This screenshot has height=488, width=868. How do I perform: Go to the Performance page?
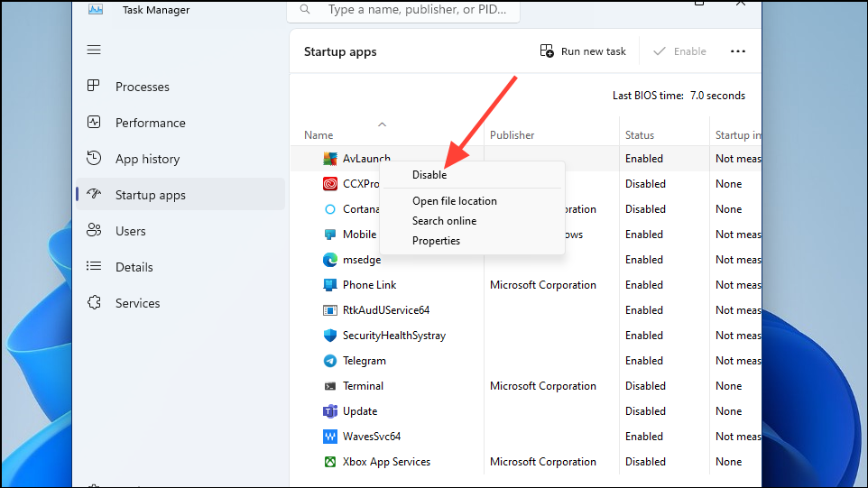click(180, 123)
